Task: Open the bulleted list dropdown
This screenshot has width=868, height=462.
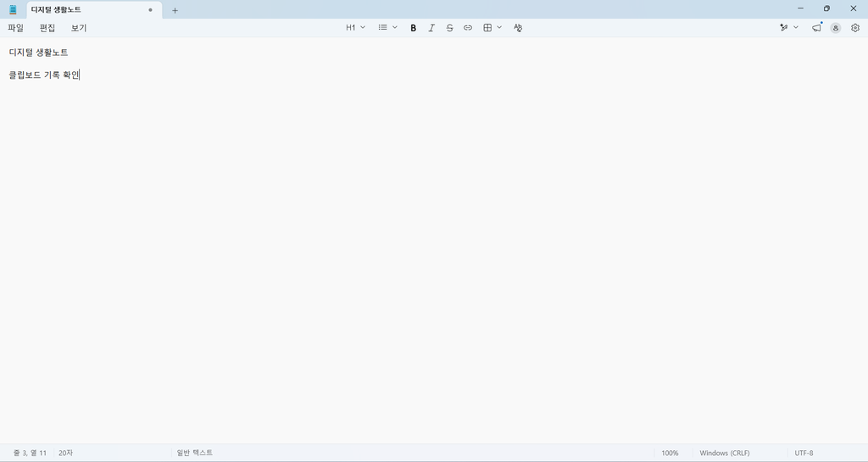Action: 388,28
